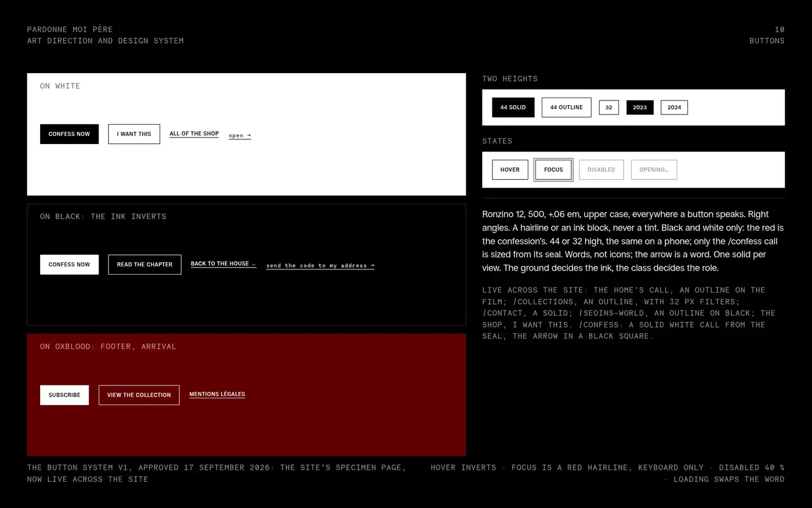
Task: Click the DISABLED state button
Action: (x=601, y=170)
